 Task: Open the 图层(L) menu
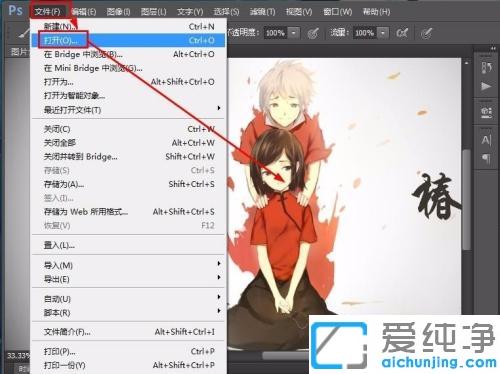[x=154, y=12]
